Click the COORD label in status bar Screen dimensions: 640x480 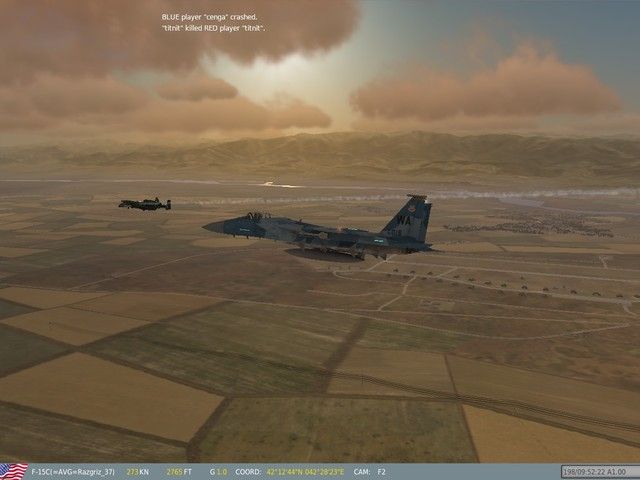tap(251, 471)
